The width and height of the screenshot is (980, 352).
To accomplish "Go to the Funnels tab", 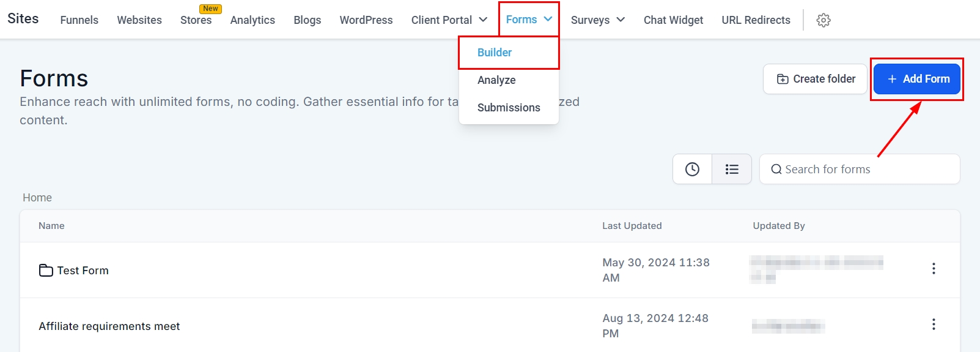I will (x=79, y=20).
